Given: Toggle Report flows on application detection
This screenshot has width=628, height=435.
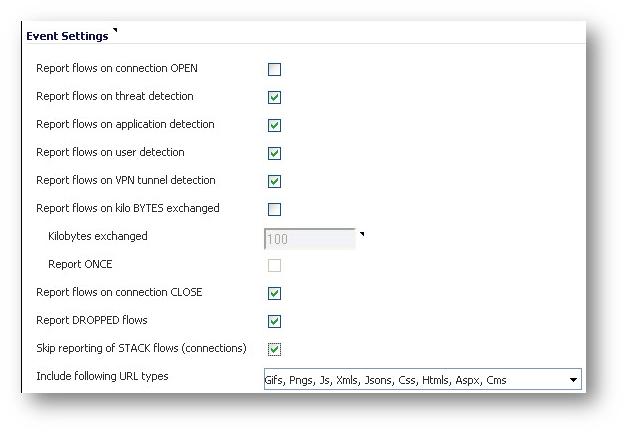Looking at the screenshot, I should 274,125.
